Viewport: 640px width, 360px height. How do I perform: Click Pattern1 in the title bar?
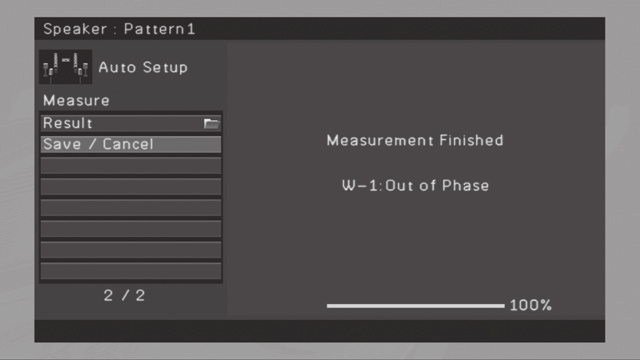pyautogui.click(x=160, y=29)
